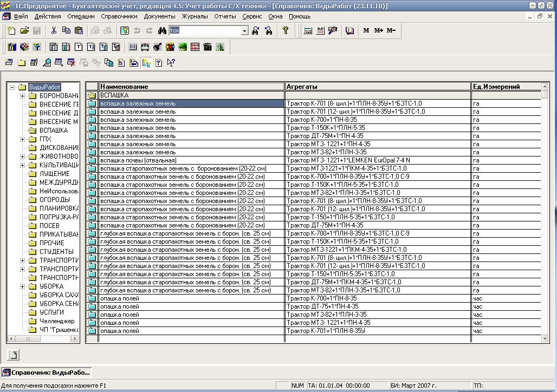Click the table vertical scrollbar down arrow
This screenshot has height=392, width=557.
pos(545,339)
